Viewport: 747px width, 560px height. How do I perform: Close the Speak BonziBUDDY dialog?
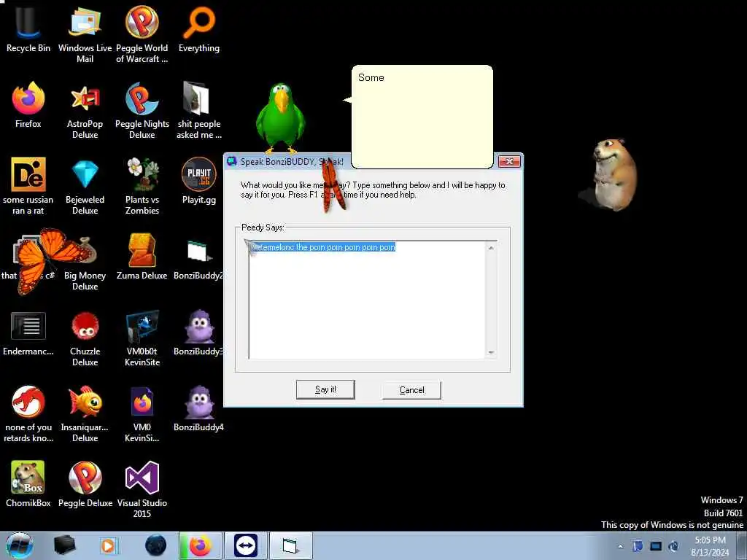[x=509, y=161]
